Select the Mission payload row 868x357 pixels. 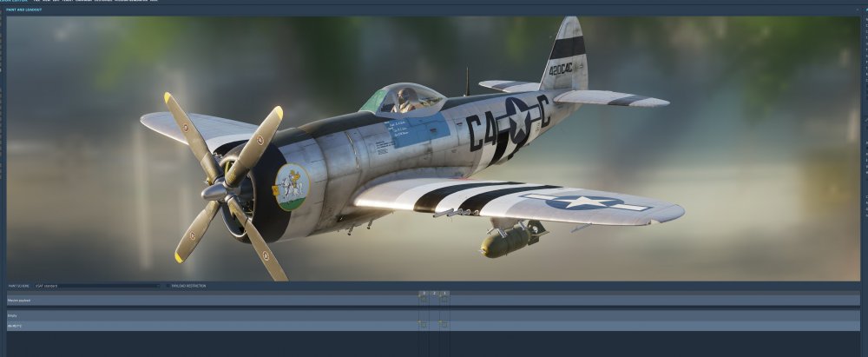click(x=433, y=300)
